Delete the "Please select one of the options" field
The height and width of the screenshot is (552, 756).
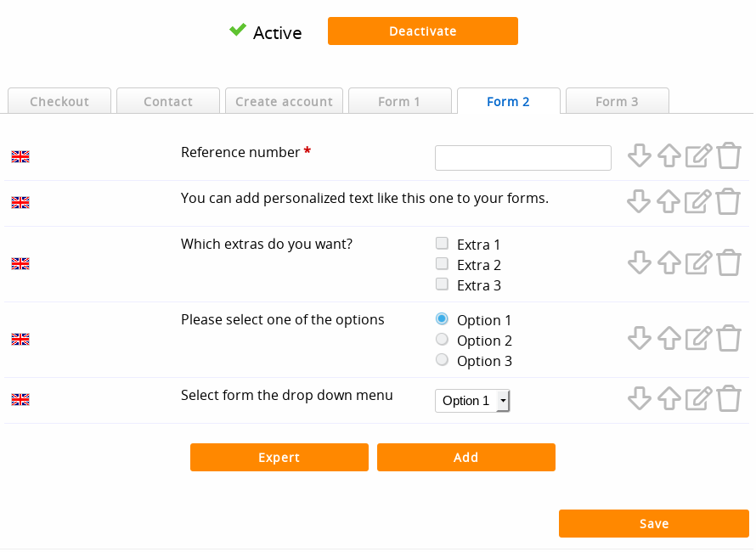(x=728, y=338)
